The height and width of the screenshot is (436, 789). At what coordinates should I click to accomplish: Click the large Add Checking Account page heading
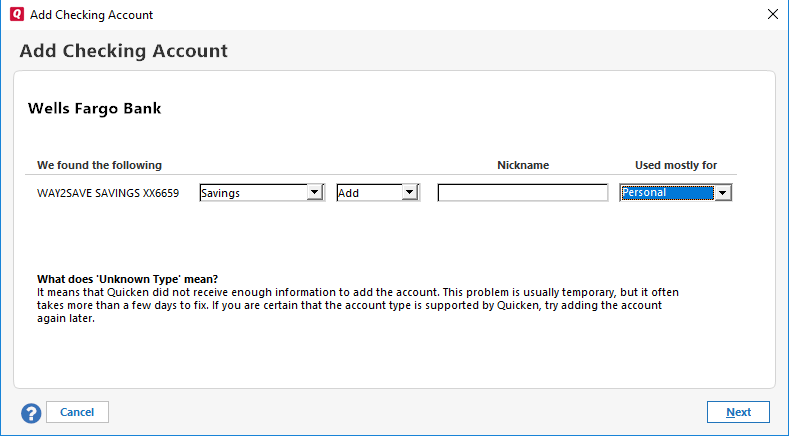124,51
